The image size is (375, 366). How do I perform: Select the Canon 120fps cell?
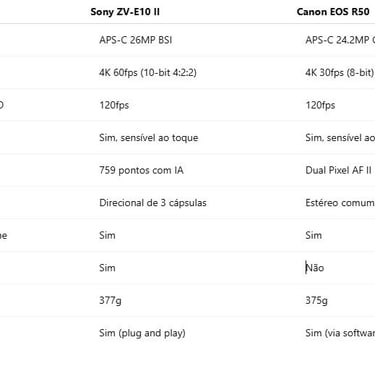click(320, 105)
